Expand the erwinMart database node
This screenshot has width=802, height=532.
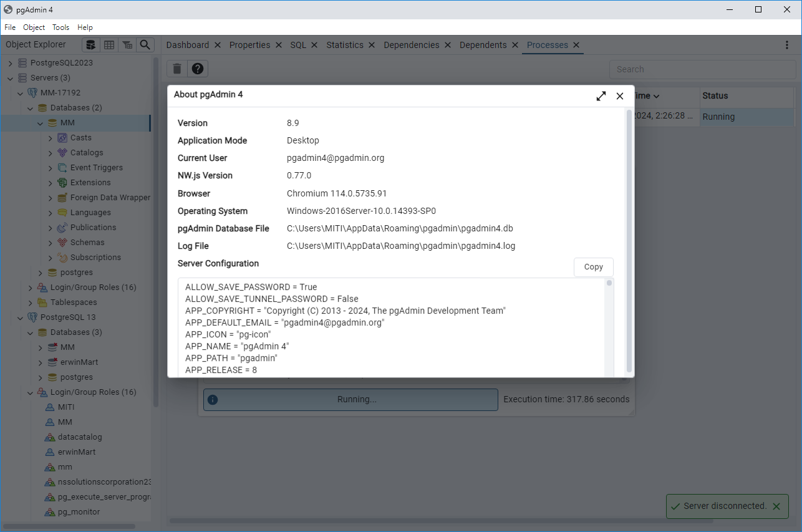[x=41, y=362]
